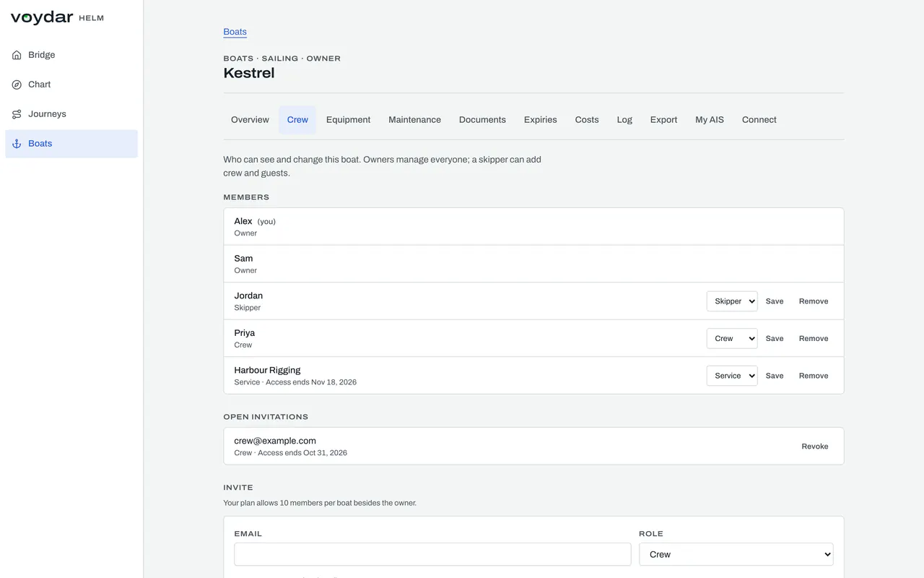Open Harbour Rigging's role dropdown

(732, 376)
